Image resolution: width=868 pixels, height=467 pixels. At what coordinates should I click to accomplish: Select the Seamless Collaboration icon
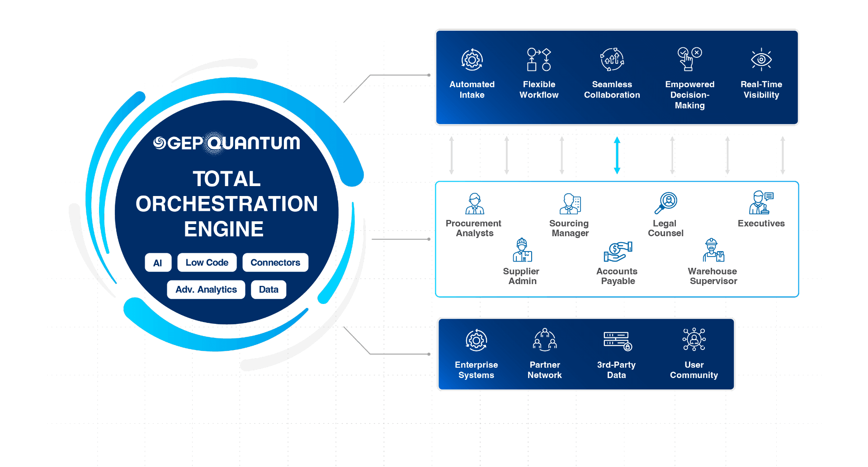coord(612,59)
